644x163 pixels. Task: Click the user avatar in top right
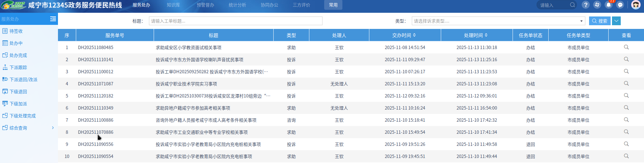tap(636, 5)
